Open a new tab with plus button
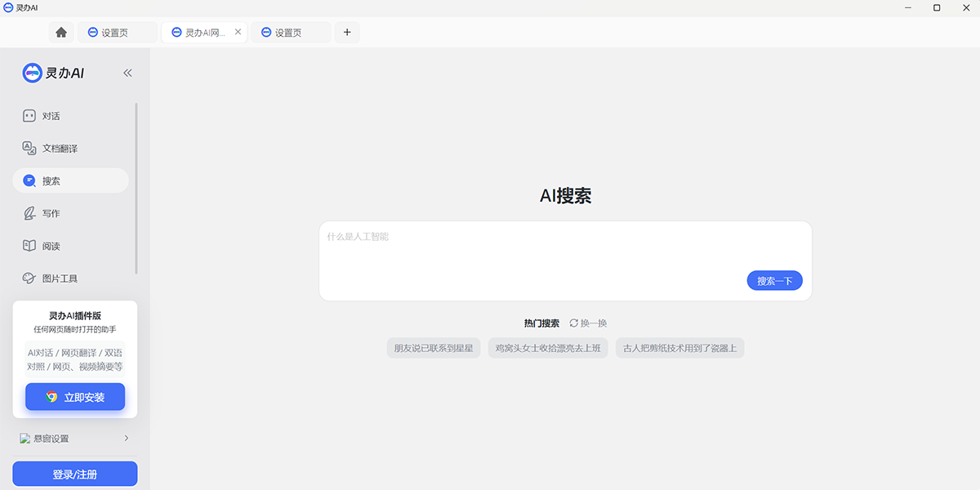The height and width of the screenshot is (490, 980). (x=347, y=32)
